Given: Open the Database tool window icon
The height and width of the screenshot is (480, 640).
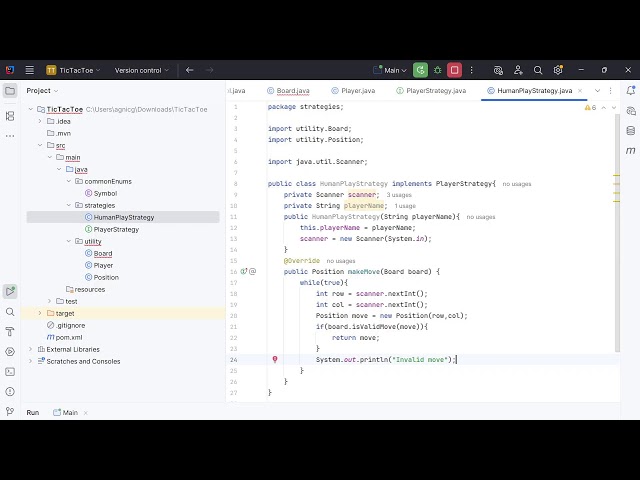Looking at the screenshot, I should (631, 131).
